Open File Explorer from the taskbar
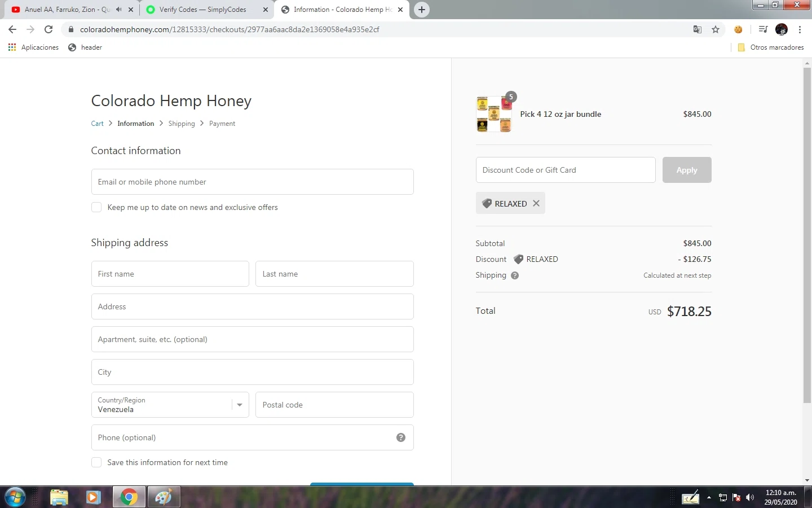This screenshot has width=812, height=508. click(59, 497)
